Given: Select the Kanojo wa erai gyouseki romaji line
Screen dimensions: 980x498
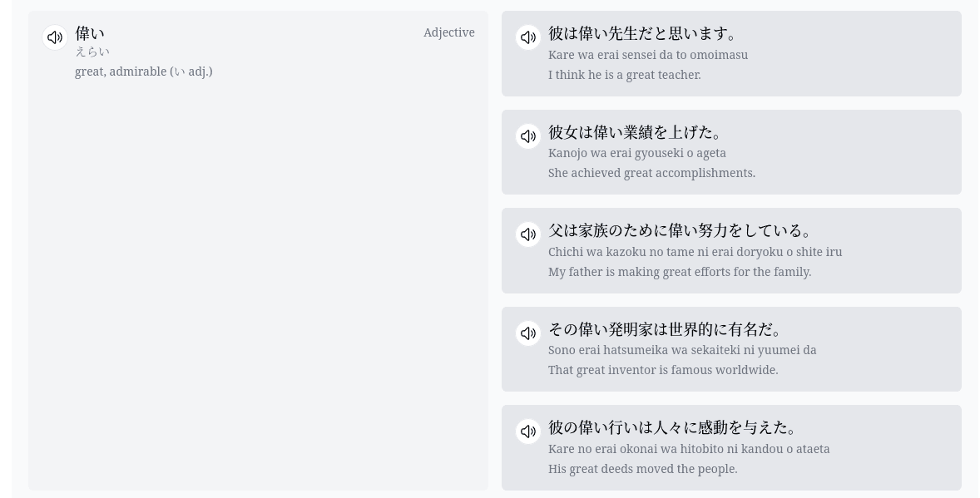Looking at the screenshot, I should tap(637, 153).
